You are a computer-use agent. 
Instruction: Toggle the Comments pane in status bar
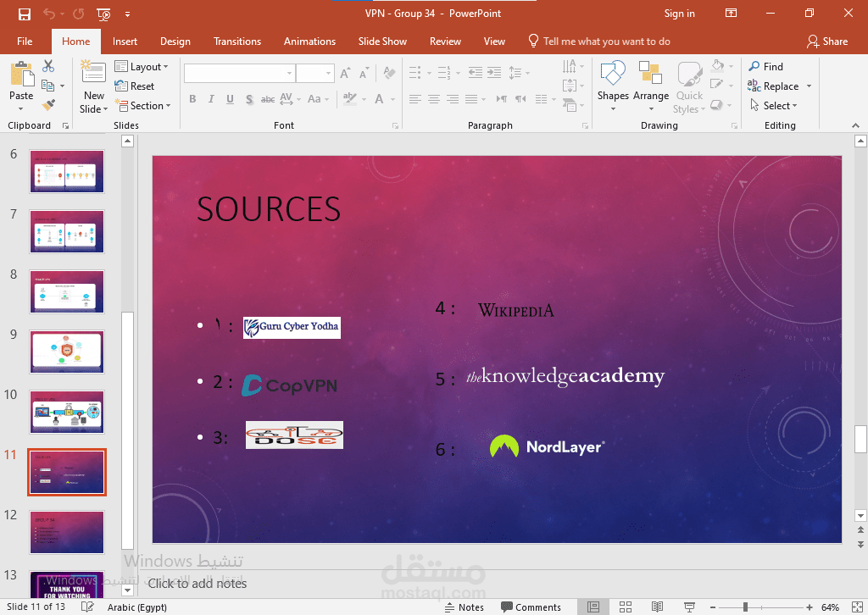tap(531, 607)
